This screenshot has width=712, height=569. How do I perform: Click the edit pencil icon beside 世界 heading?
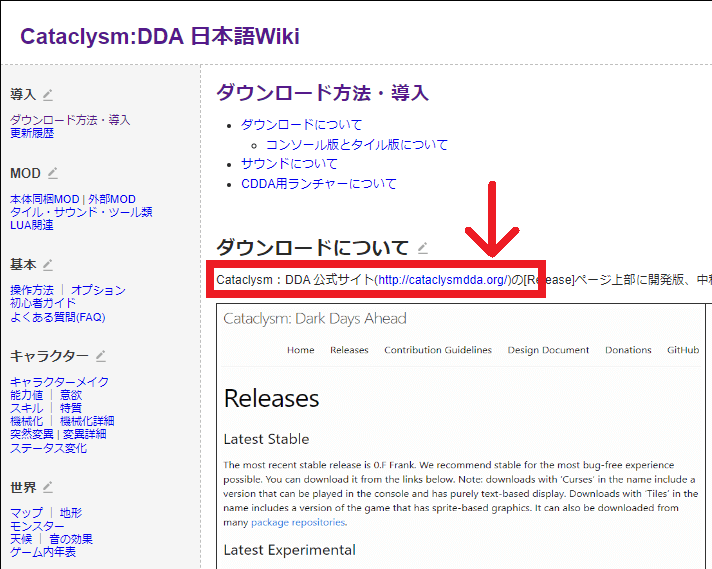(x=48, y=488)
